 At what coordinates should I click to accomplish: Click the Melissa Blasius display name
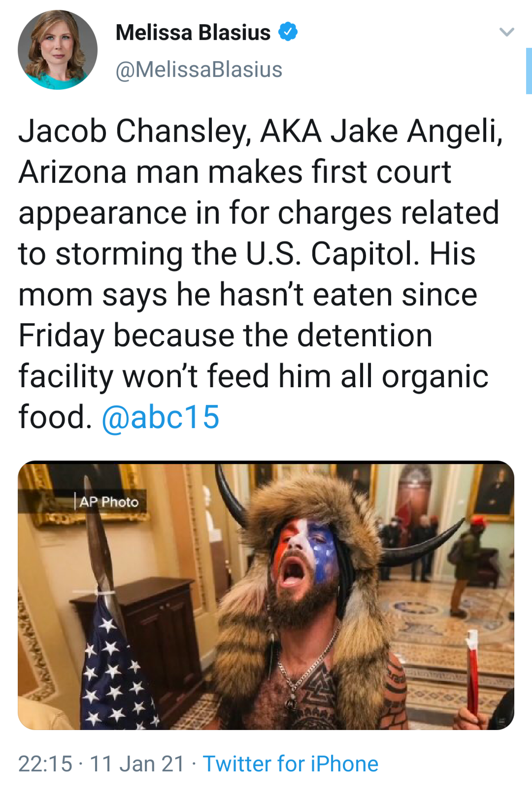point(193,33)
